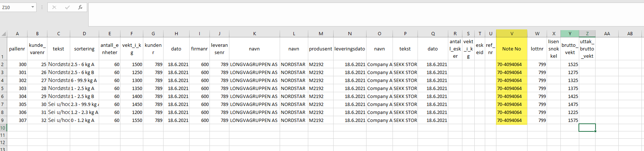644x151 pixels.
Task: Select the row 10 header
Action: tap(3, 128)
